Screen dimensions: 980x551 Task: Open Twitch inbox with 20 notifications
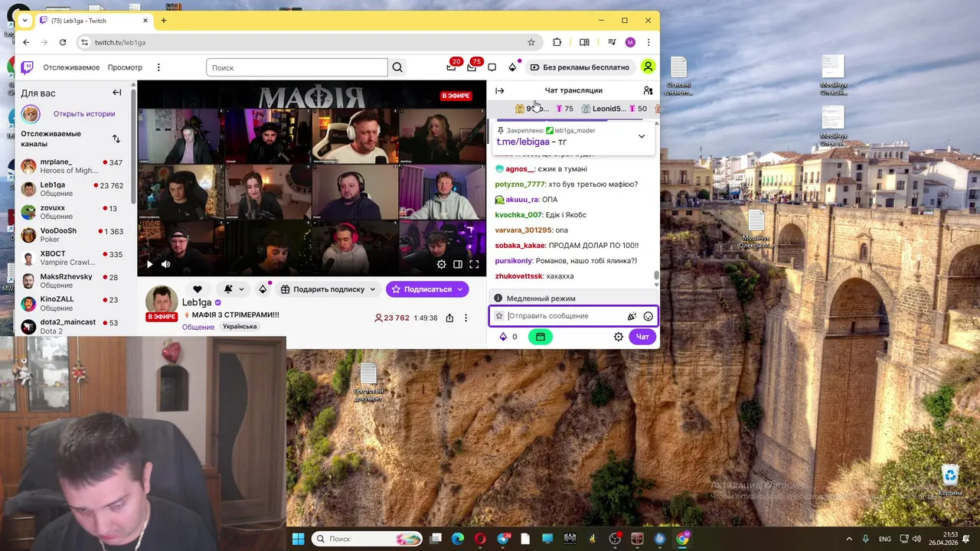452,67
